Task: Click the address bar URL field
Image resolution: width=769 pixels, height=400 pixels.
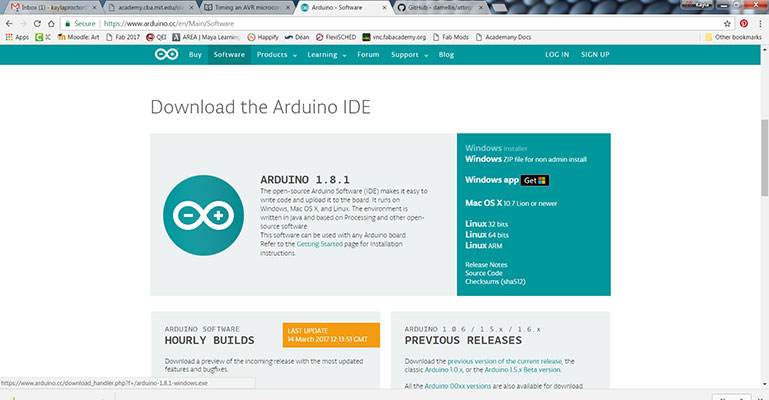Action: [392, 24]
